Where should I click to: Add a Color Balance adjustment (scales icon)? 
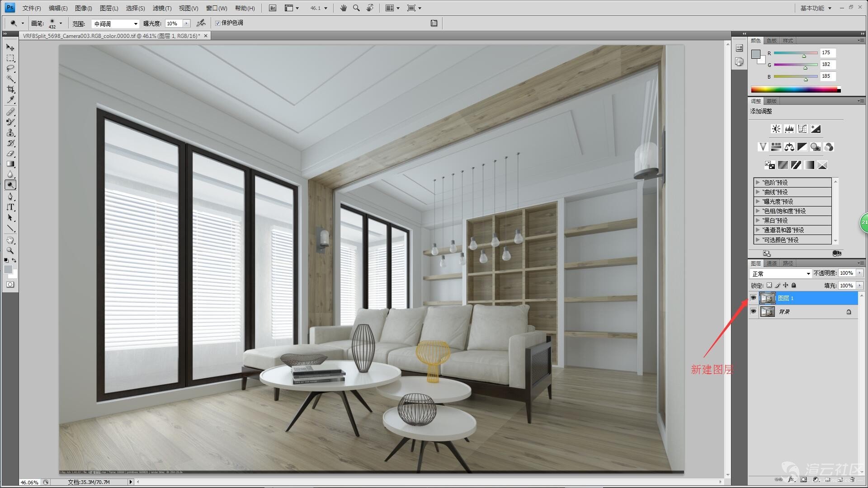[789, 147]
